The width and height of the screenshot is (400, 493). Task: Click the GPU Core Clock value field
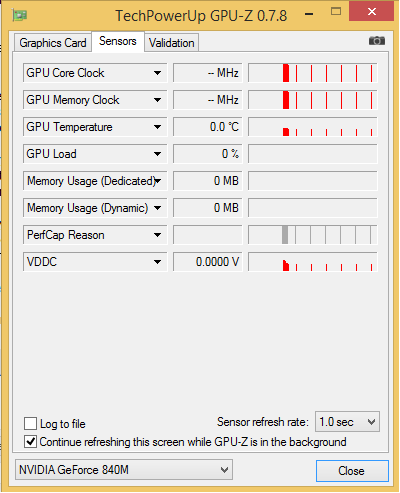tap(208, 73)
